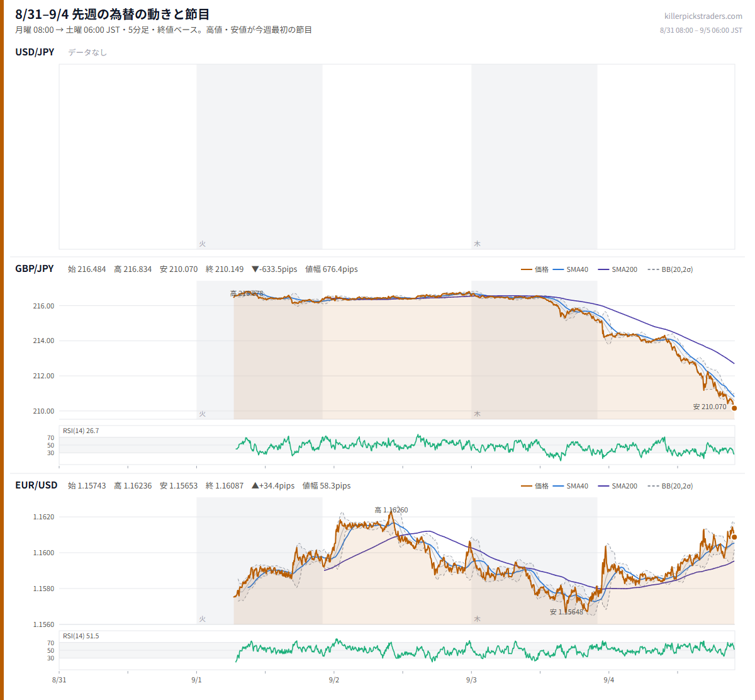The image size is (755, 700).
Task: Click GBP/JPY high value 高 216.834
Action: [x=133, y=269]
